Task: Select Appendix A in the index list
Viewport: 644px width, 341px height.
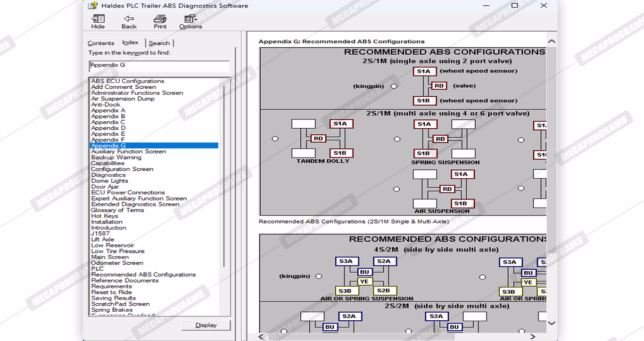Action: click(108, 110)
